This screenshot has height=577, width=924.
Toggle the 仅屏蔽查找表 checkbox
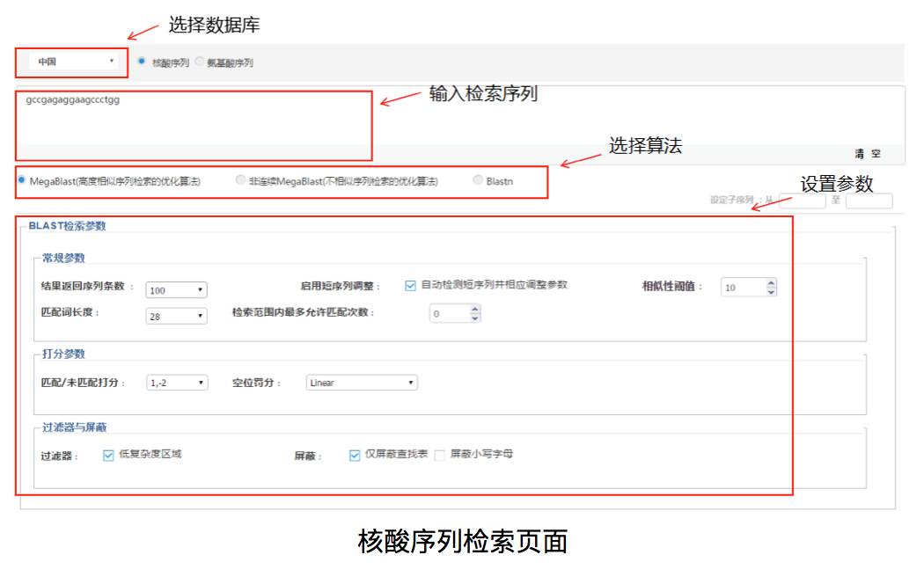pyautogui.click(x=355, y=455)
